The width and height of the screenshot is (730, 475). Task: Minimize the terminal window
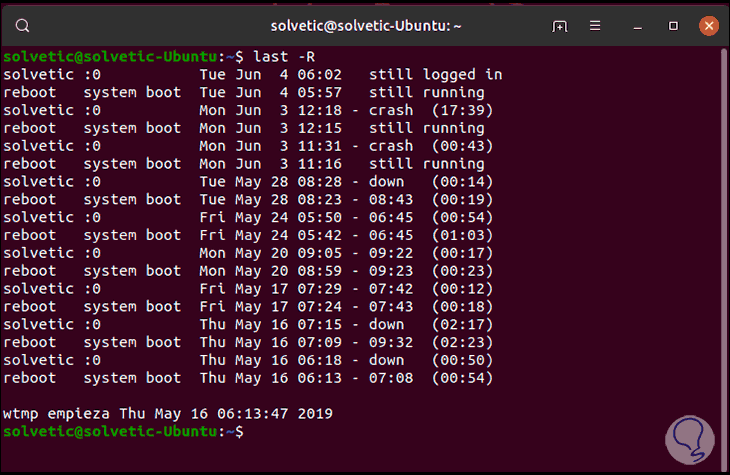pyautogui.click(x=637, y=27)
